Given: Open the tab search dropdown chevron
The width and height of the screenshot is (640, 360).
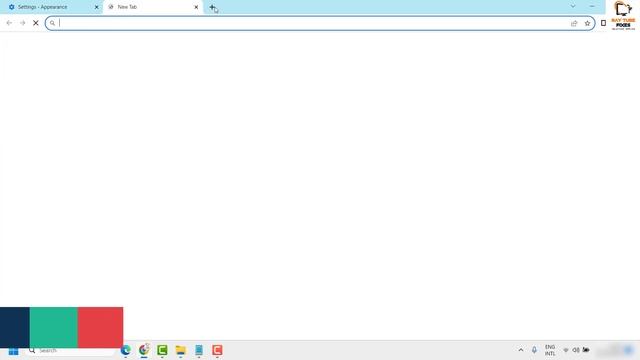Looking at the screenshot, I should (573, 6).
